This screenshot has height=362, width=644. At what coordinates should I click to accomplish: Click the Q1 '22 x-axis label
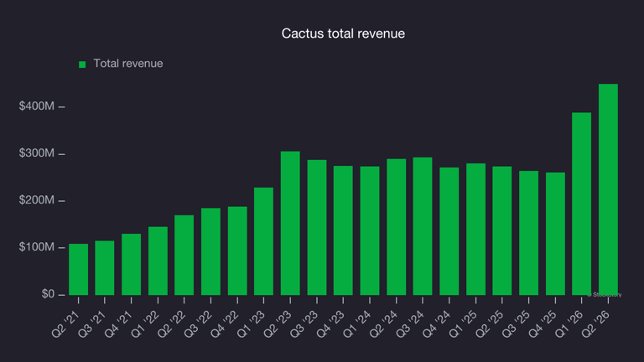[145, 324]
